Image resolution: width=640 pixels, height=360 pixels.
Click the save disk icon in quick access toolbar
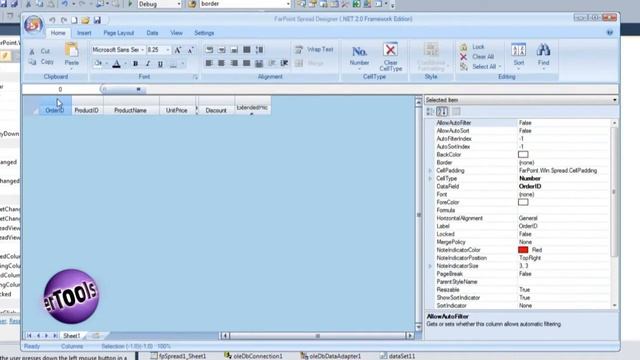click(97, 20)
